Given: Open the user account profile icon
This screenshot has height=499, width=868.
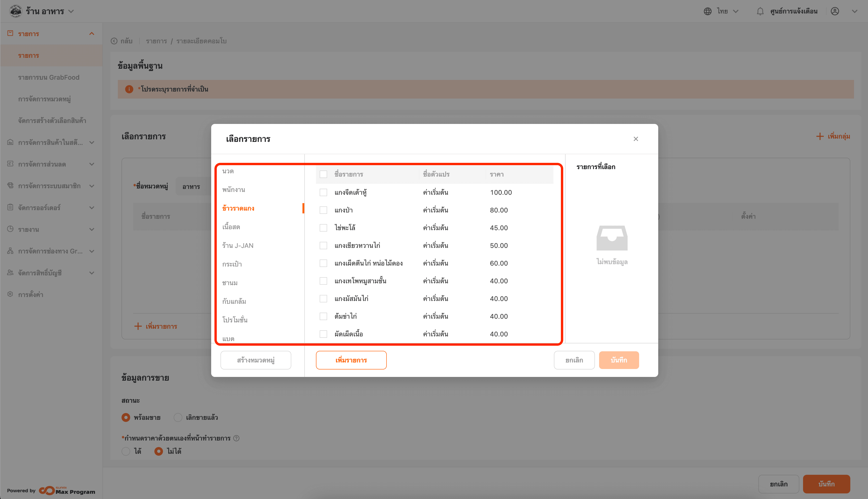Looking at the screenshot, I should (x=835, y=11).
